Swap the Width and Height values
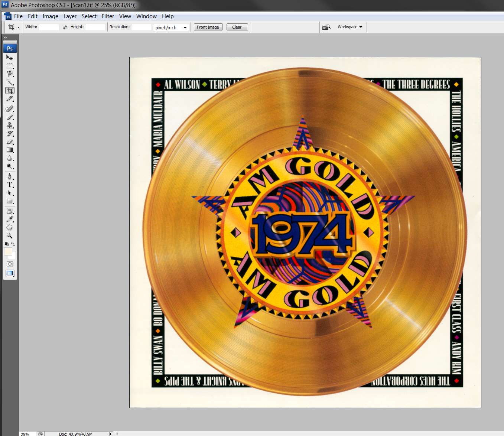The width and height of the screenshot is (504, 436). 65,27
